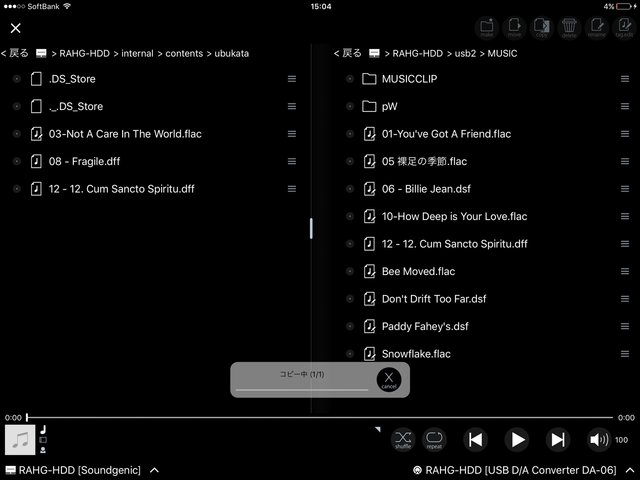Select the radio circle beside 08 - Fragile.dff
The width and height of the screenshot is (640, 480).
17,161
